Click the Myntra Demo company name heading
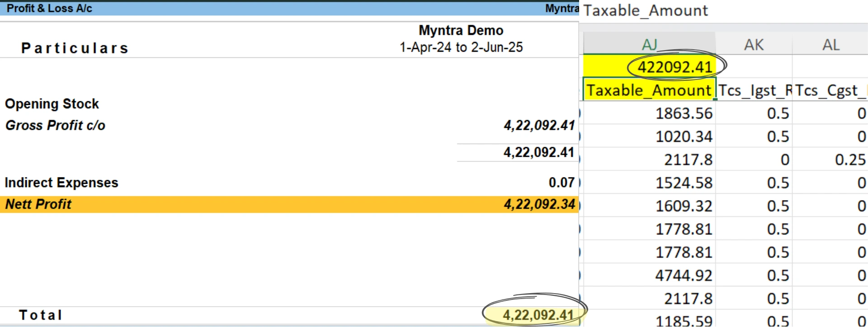868x327 pixels. [x=461, y=30]
